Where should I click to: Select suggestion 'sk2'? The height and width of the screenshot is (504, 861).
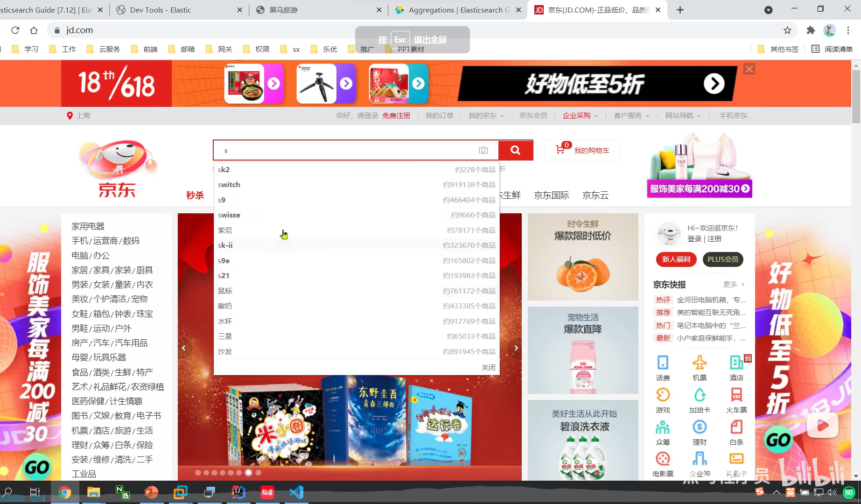[x=357, y=169]
